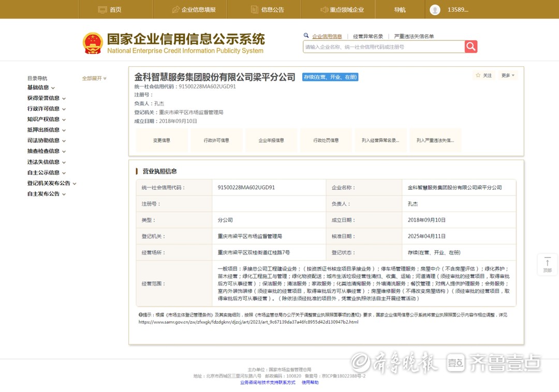Expand 知识产权信息 in the sidebar
The image size is (559, 392).
point(47,119)
